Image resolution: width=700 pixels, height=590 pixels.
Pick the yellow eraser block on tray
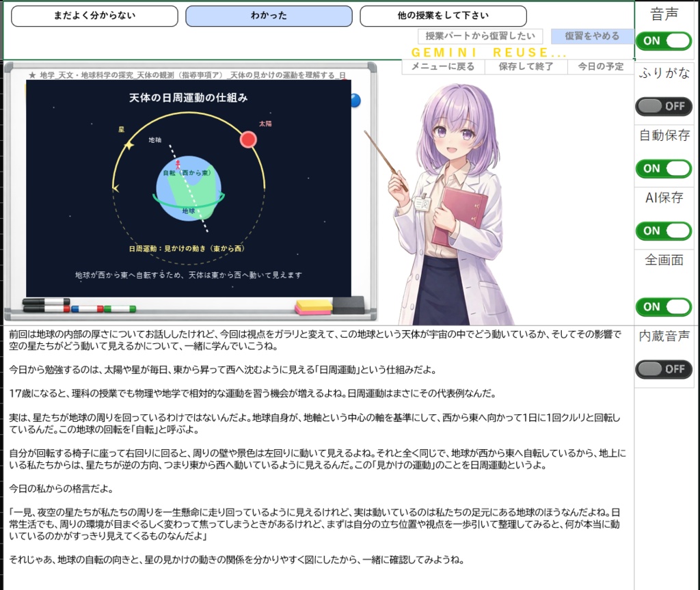(x=313, y=306)
